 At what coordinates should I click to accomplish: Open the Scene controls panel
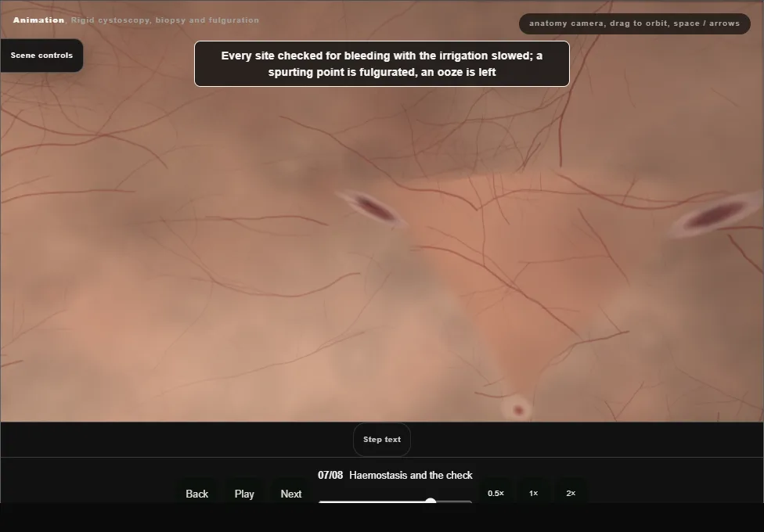(x=41, y=56)
